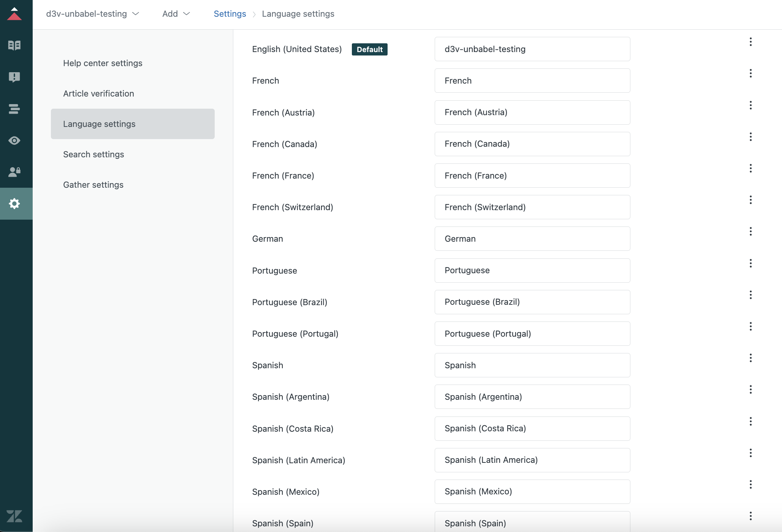Open options menu for French (France)
The height and width of the screenshot is (532, 782).
(750, 168)
